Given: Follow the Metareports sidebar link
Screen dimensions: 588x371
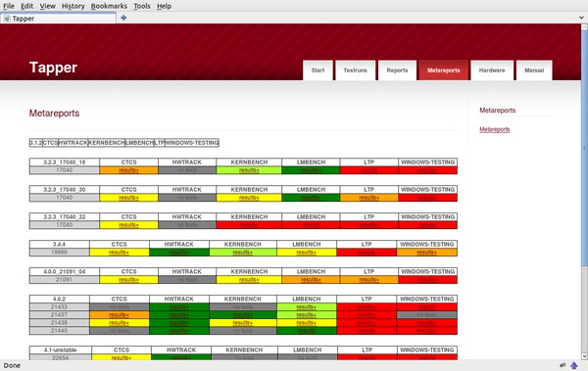Looking at the screenshot, I should [x=495, y=129].
